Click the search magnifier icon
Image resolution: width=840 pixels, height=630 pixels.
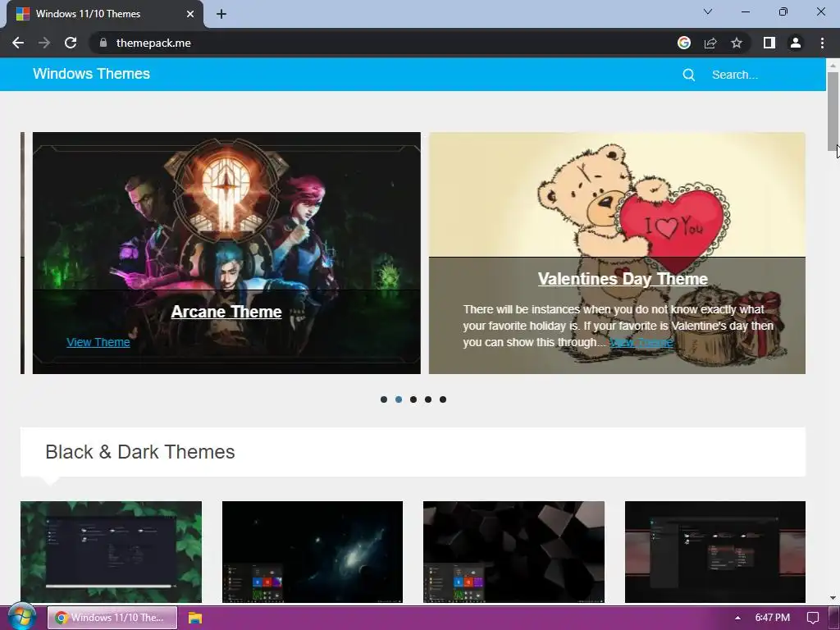click(x=689, y=75)
